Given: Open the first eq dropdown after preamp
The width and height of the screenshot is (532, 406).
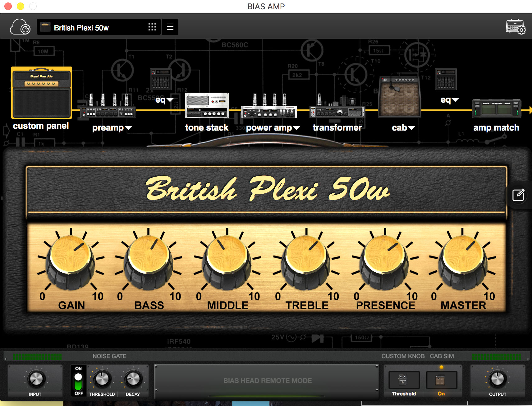Looking at the screenshot, I should point(164,100).
